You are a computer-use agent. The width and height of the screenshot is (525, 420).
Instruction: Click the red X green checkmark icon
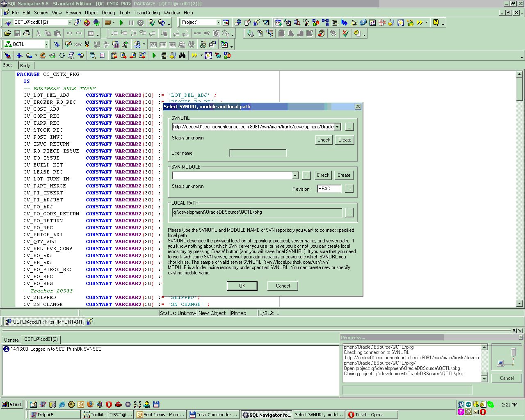point(345,33)
